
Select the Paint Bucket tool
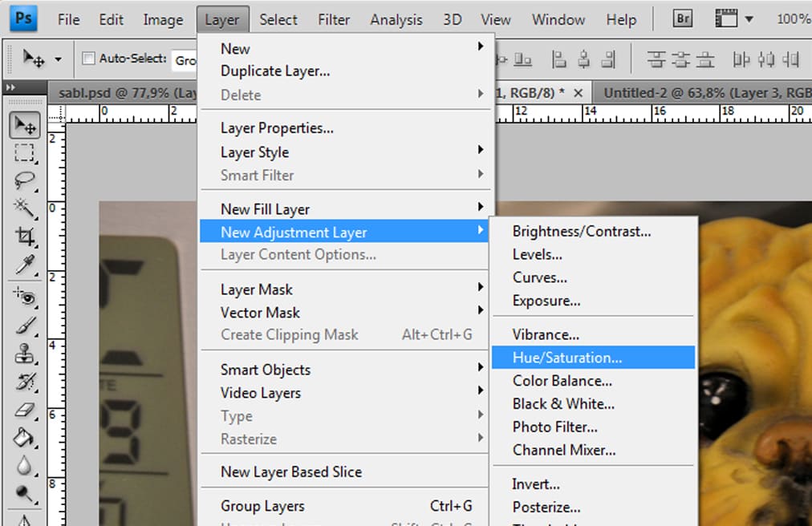(25, 438)
